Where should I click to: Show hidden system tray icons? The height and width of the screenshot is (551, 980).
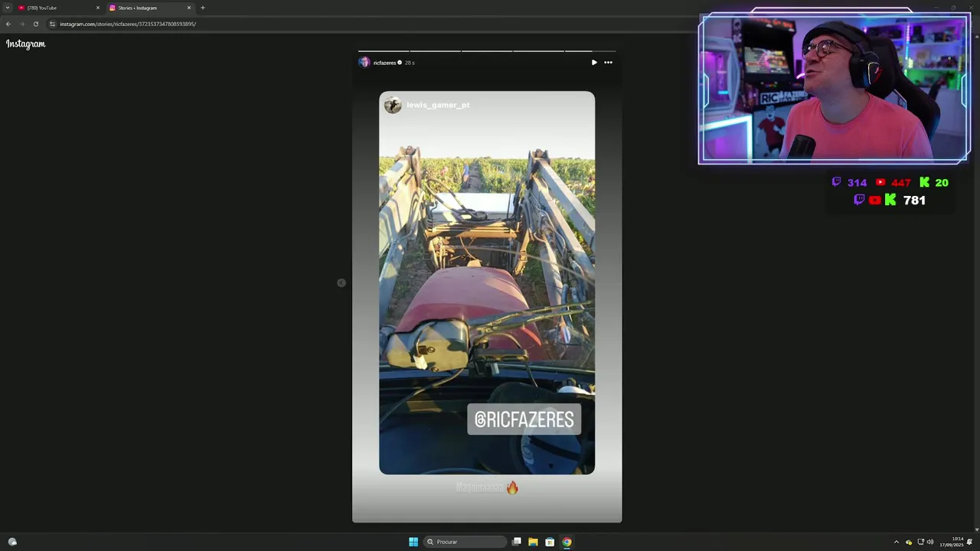pos(897,542)
